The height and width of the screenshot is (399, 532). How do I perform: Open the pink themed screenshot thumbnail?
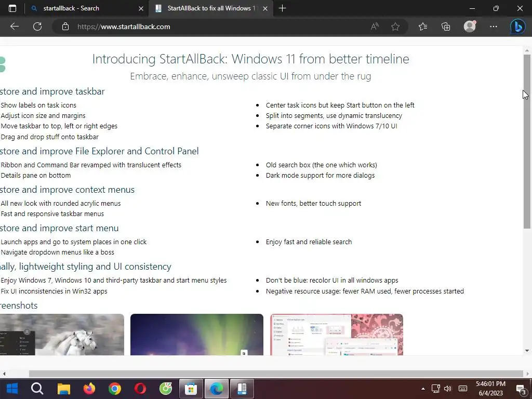click(337, 335)
